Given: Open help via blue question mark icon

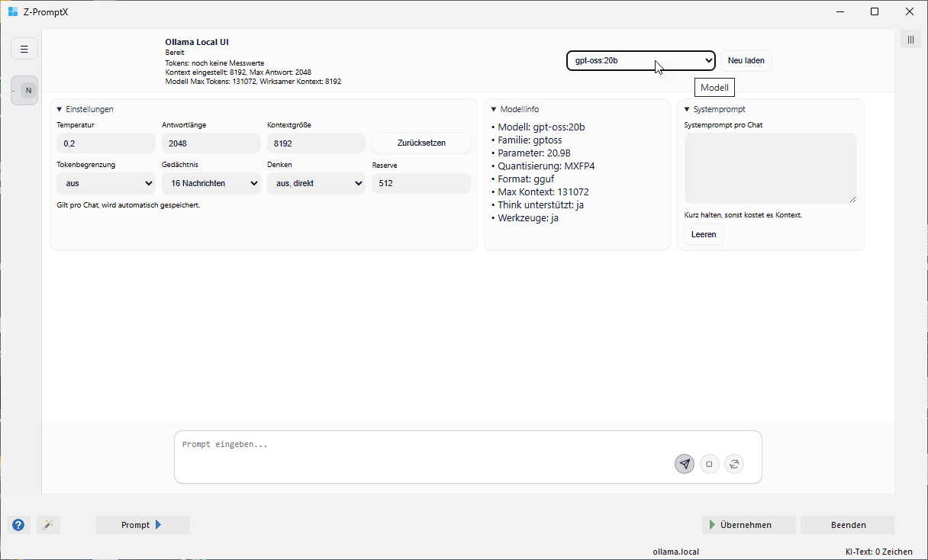Looking at the screenshot, I should 18,525.
